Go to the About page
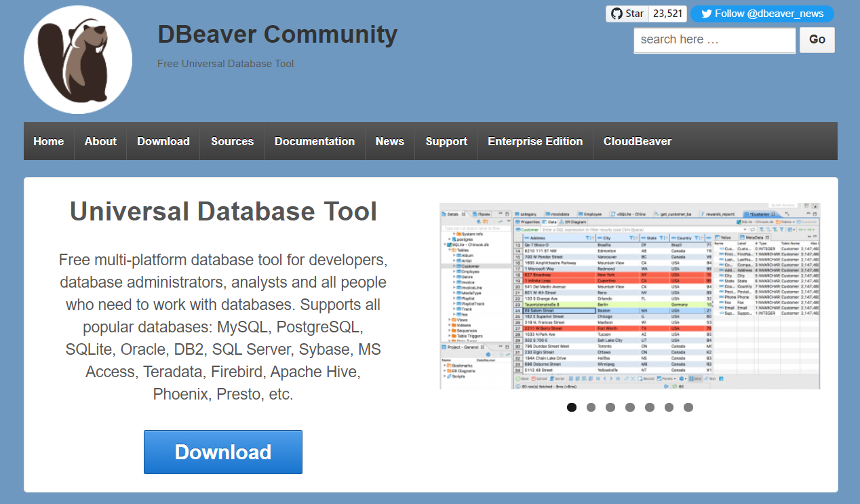 click(x=100, y=141)
